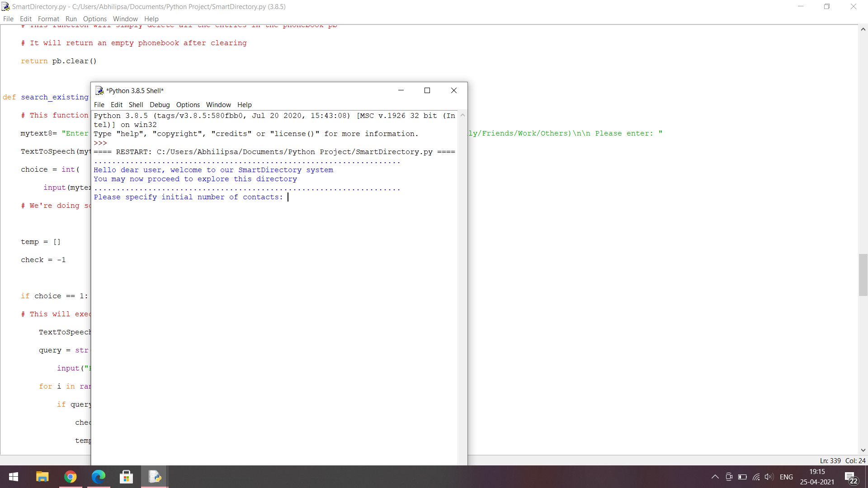Open the Windows Start menu
The image size is (868, 488).
coord(14,477)
